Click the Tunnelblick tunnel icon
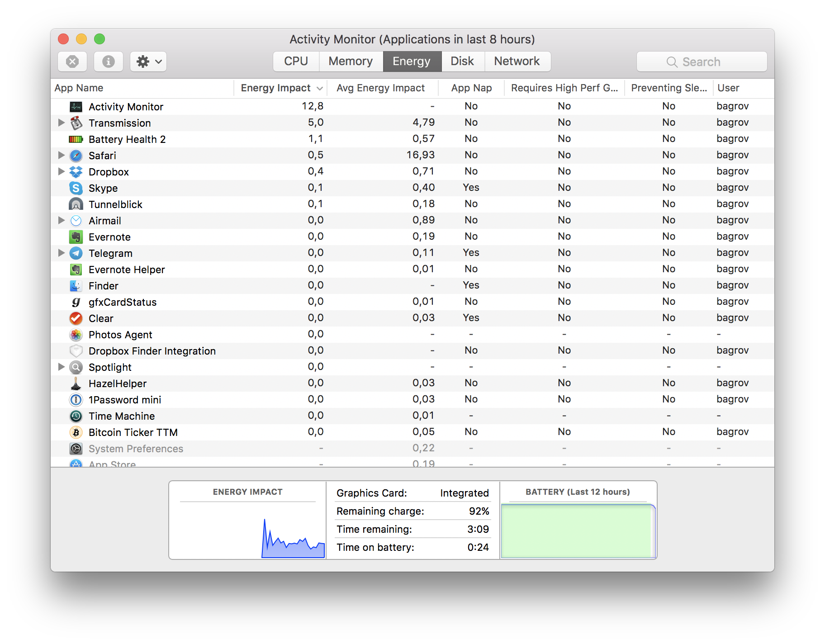825x644 pixels. (x=76, y=204)
